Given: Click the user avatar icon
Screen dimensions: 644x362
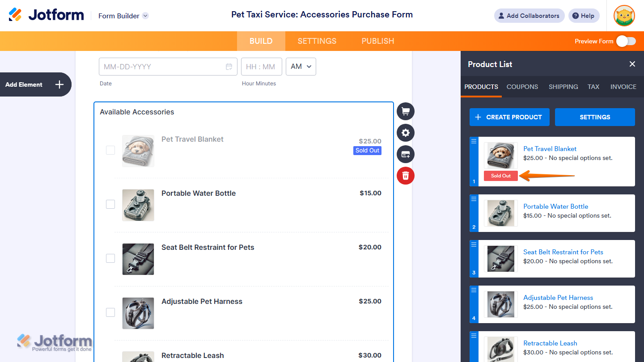Looking at the screenshot, I should pyautogui.click(x=624, y=16).
